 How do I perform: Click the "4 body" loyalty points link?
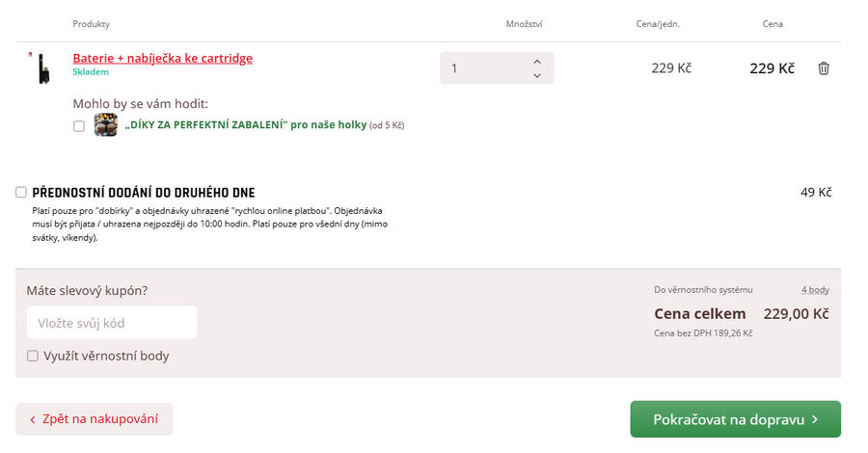point(815,290)
